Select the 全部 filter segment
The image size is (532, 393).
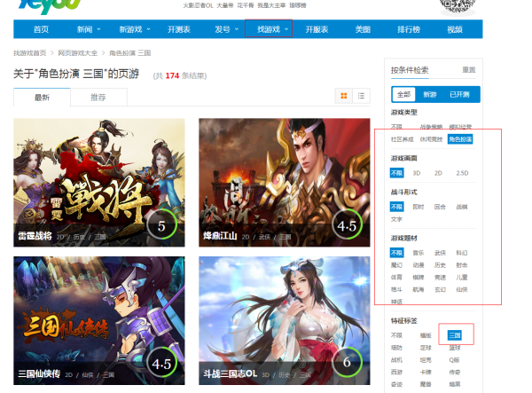pyautogui.click(x=403, y=94)
